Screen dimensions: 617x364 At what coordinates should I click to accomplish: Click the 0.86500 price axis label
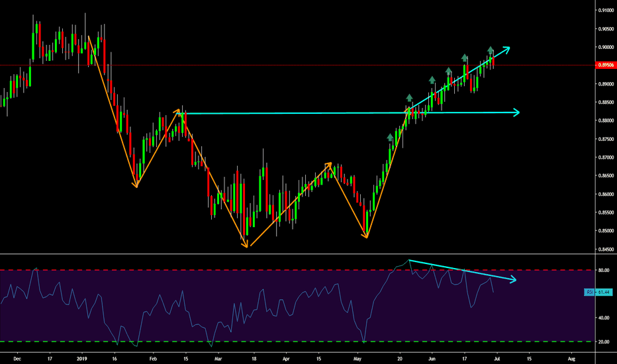[x=606, y=175]
